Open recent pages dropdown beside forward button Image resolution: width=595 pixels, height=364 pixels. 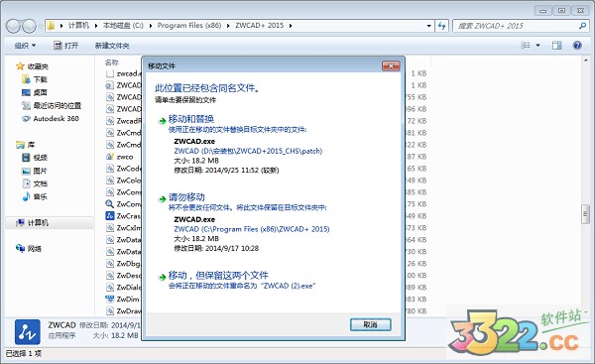click(x=41, y=26)
